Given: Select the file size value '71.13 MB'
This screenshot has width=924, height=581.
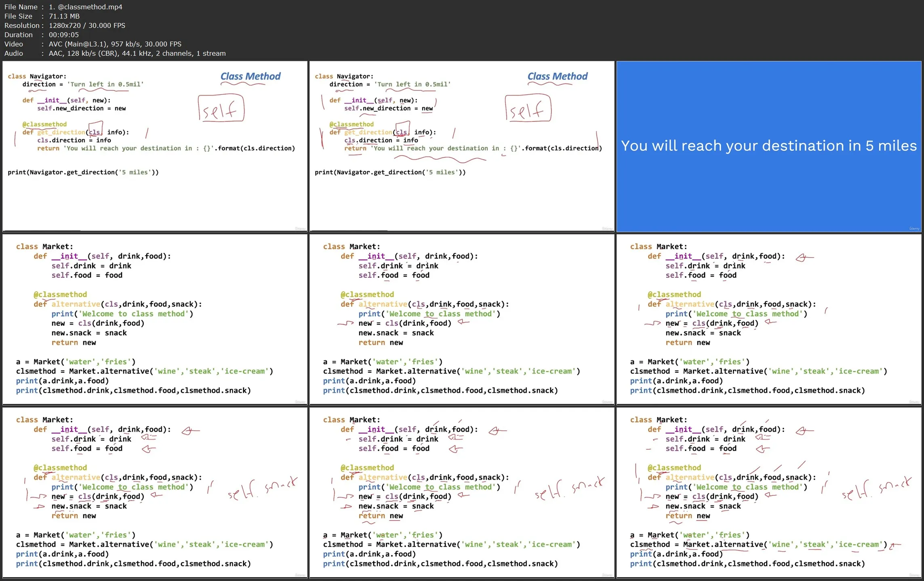Looking at the screenshot, I should pos(64,16).
